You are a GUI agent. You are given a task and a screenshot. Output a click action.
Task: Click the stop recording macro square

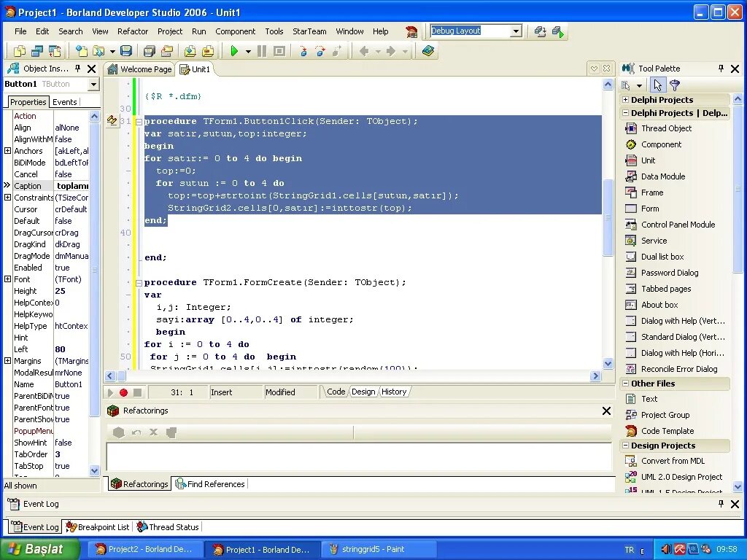pyautogui.click(x=137, y=392)
